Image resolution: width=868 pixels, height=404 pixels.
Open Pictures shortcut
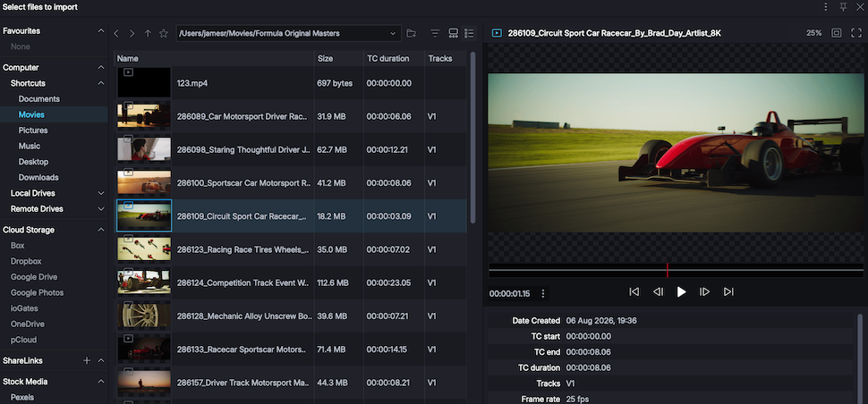point(32,130)
